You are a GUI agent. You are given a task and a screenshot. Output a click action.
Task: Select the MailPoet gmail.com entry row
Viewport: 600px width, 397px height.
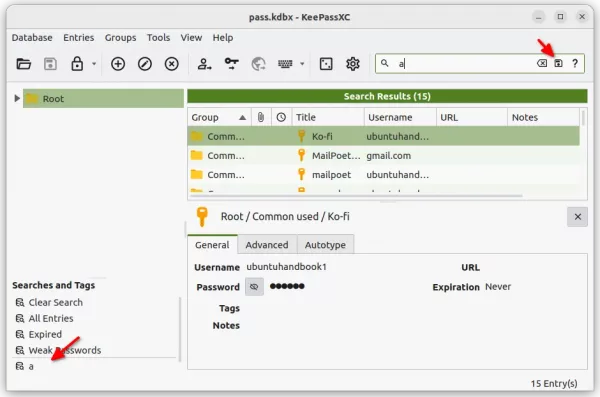click(383, 155)
